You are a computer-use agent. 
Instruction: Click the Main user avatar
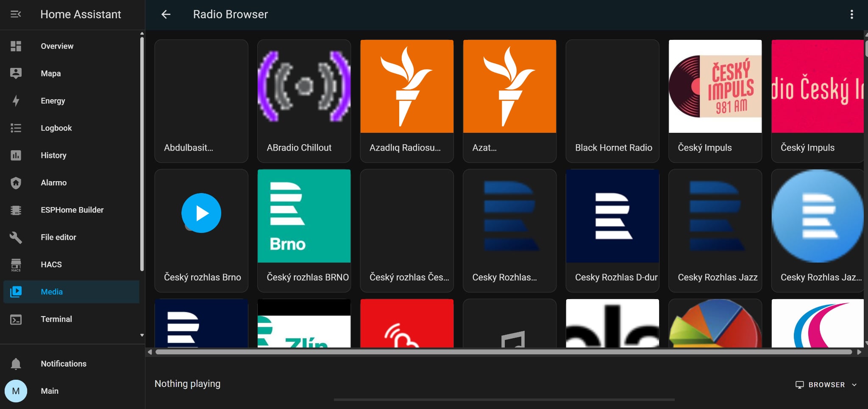(x=16, y=391)
